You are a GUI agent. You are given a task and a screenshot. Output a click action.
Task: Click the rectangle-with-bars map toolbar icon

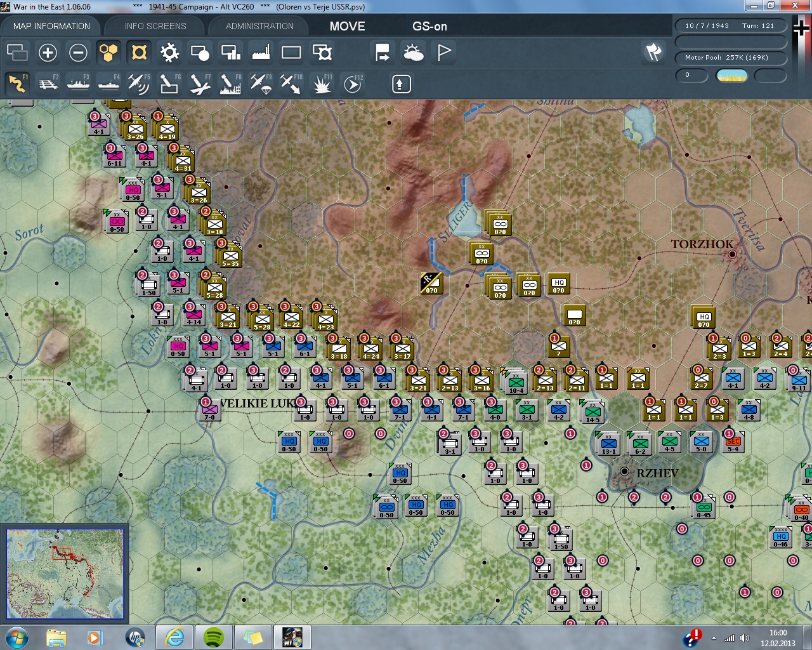pos(230,53)
